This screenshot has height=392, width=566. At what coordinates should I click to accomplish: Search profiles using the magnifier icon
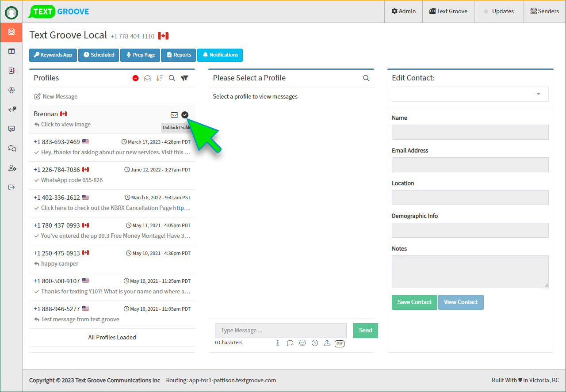[x=172, y=78]
